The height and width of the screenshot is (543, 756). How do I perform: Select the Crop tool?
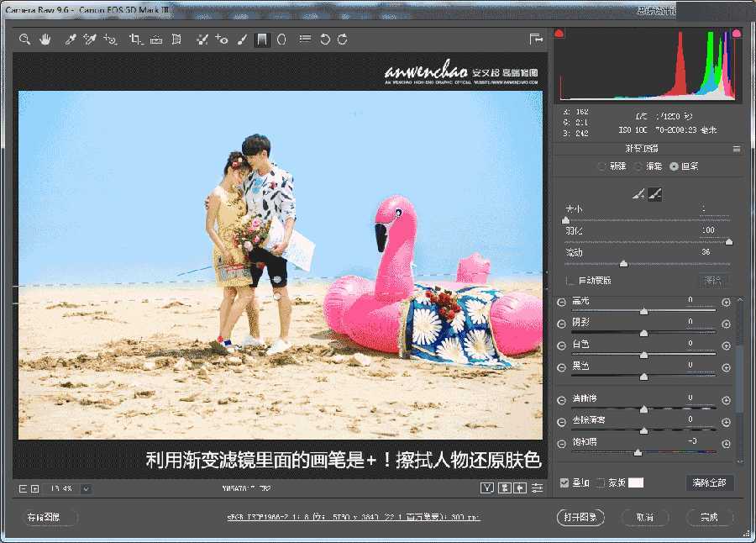click(137, 39)
